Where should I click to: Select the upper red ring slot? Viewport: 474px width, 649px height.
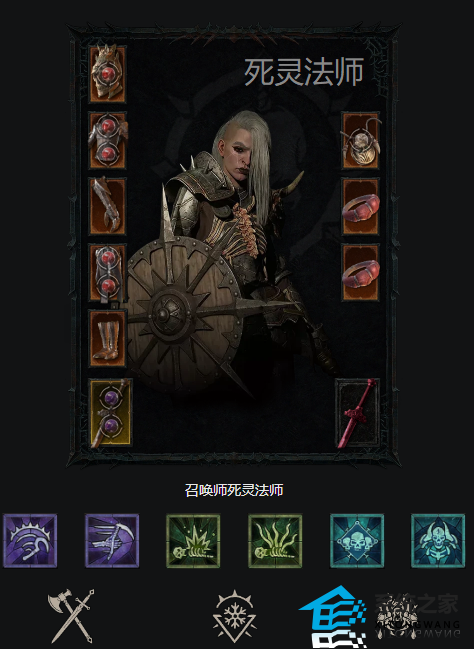(361, 207)
